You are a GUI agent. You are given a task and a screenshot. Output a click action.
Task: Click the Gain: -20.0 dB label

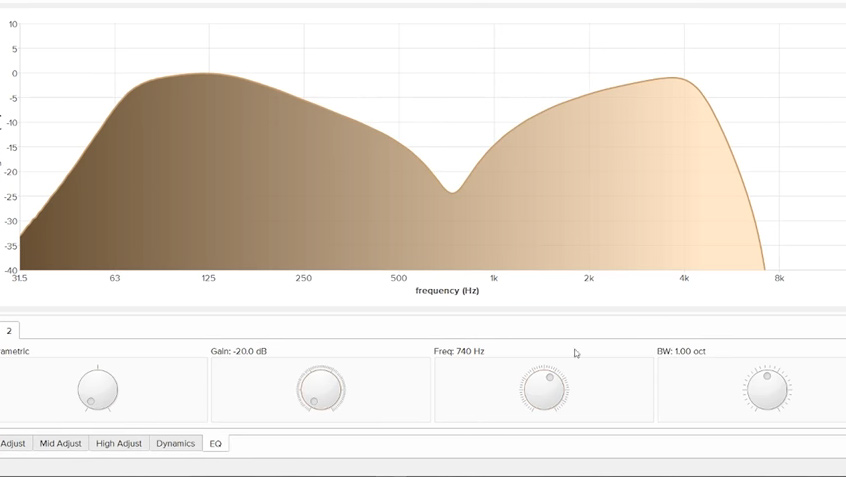tap(239, 351)
